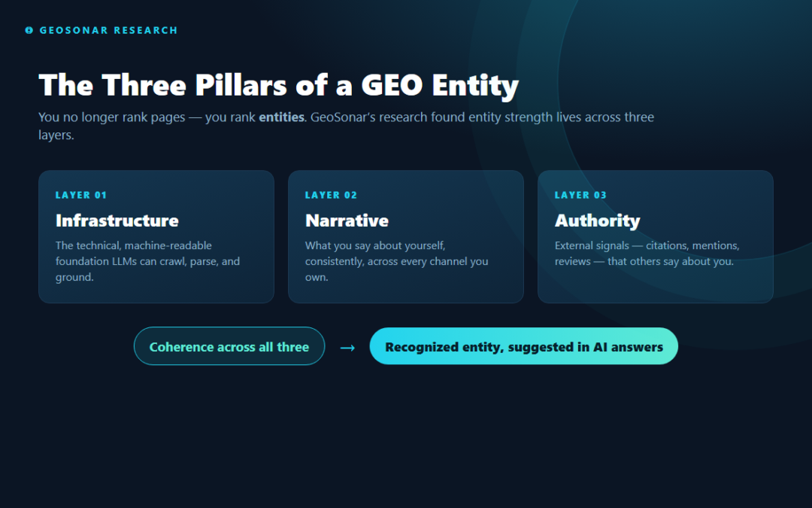Click the LAYER 01 label
Screen dimensions: 812x508
[x=81, y=196]
